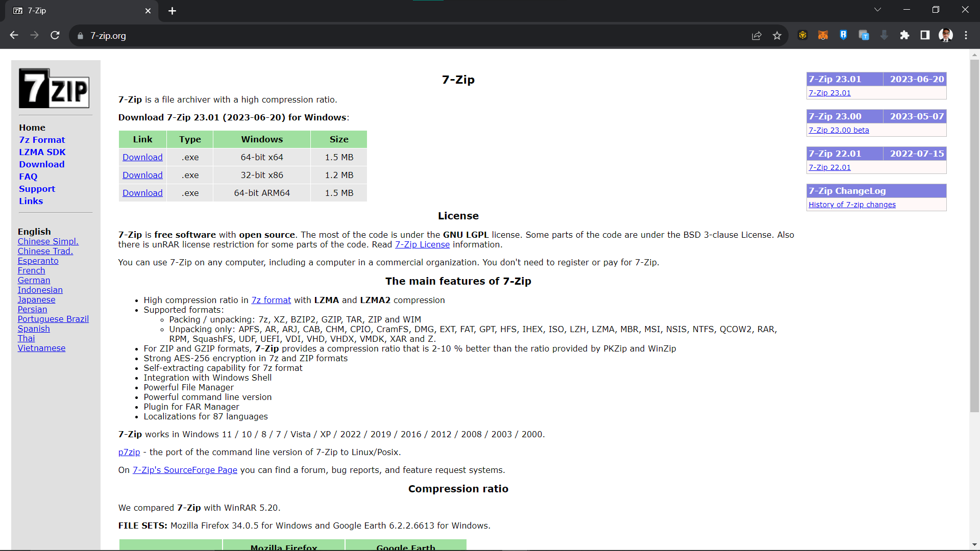Open the Extensions puzzle-piece menu
Image resolution: width=980 pixels, height=551 pixels.
coord(905,35)
